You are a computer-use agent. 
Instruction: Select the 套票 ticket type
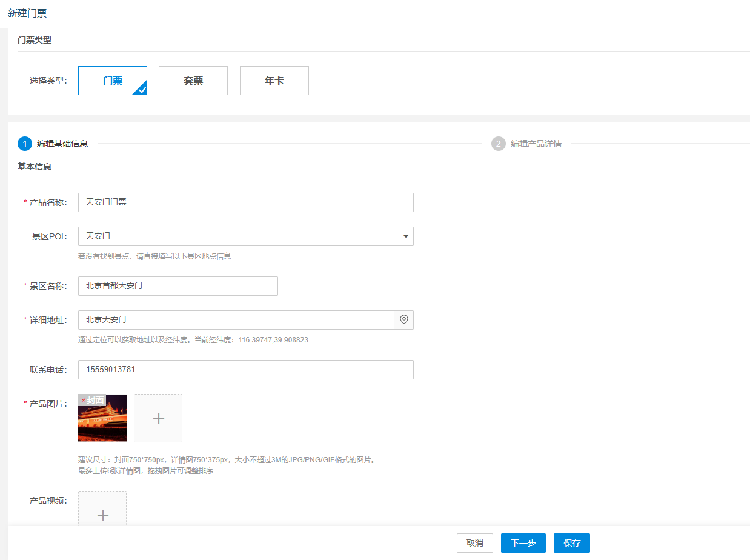[193, 81]
